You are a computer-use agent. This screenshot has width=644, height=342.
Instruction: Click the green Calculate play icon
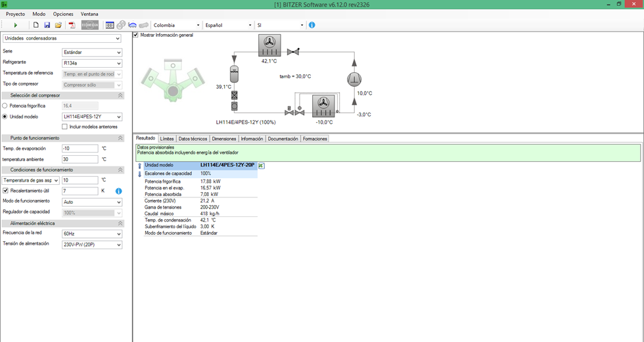click(x=16, y=25)
